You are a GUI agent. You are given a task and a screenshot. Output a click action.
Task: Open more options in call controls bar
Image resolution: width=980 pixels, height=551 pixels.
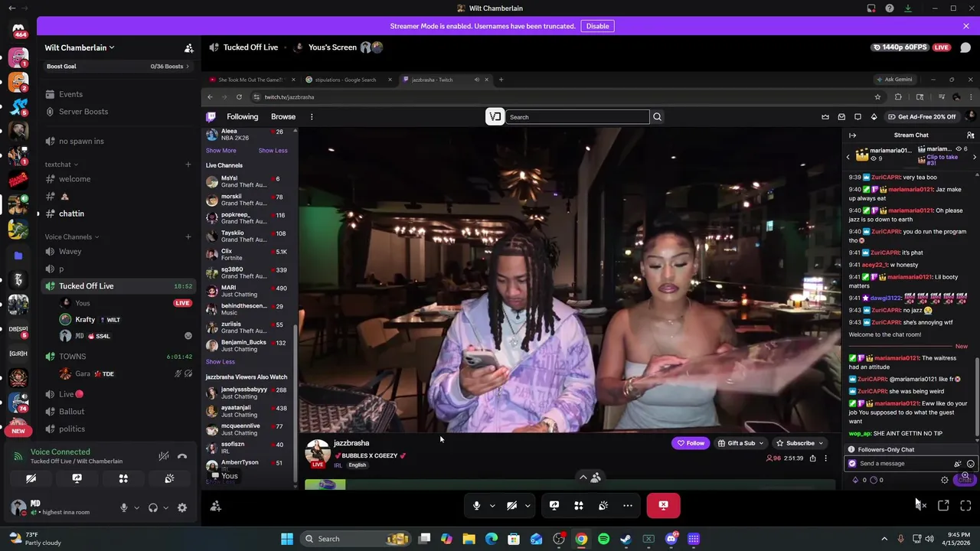coord(628,505)
